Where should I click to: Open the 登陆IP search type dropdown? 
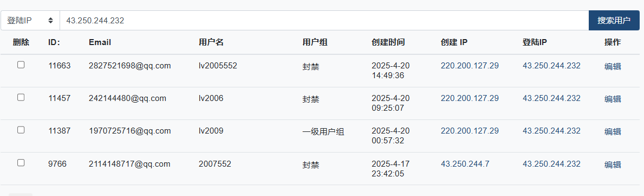[30, 21]
